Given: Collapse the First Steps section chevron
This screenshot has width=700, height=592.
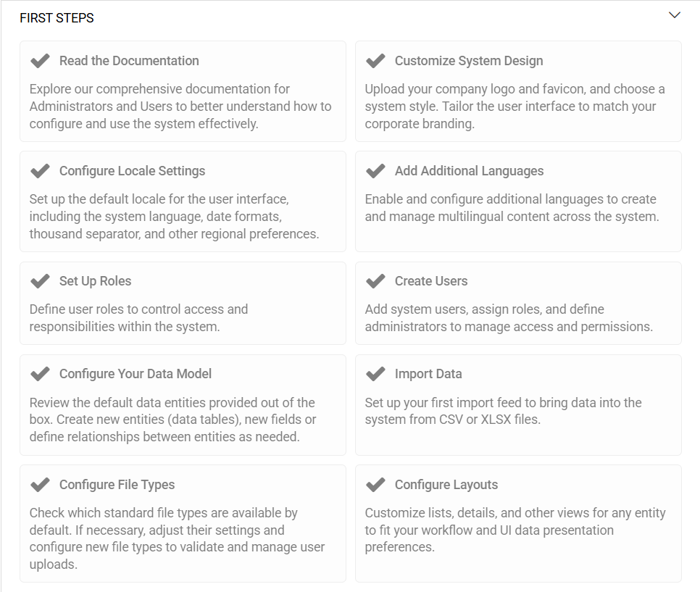Looking at the screenshot, I should [675, 15].
